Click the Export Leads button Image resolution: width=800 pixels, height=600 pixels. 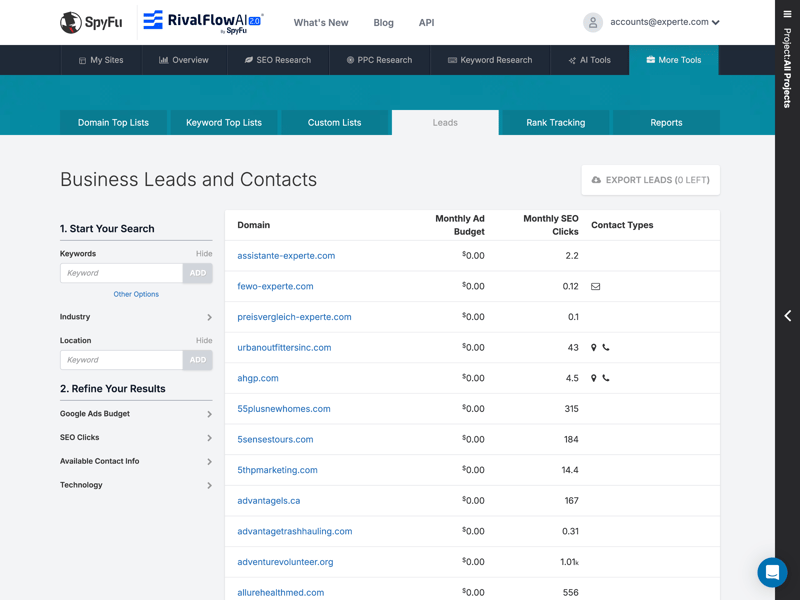coord(650,180)
